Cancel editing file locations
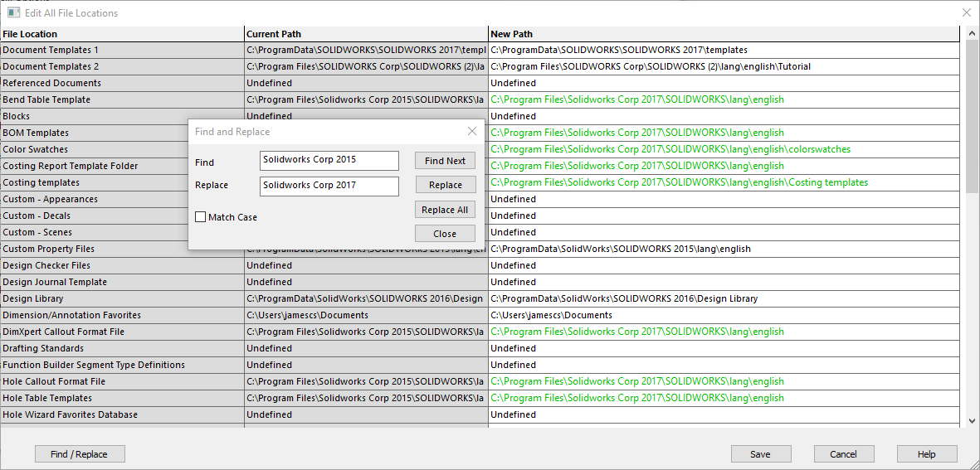 tap(844, 453)
